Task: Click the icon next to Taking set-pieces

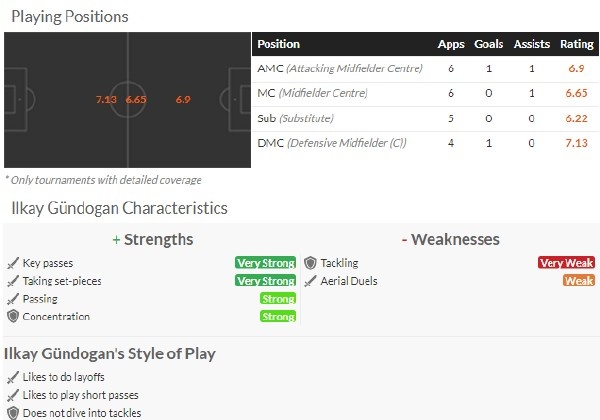Action: [x=13, y=281]
